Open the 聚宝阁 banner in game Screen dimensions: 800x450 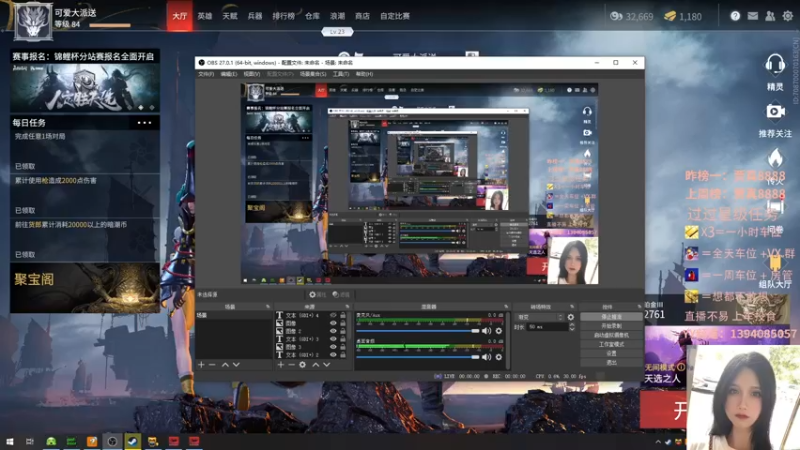(85, 288)
